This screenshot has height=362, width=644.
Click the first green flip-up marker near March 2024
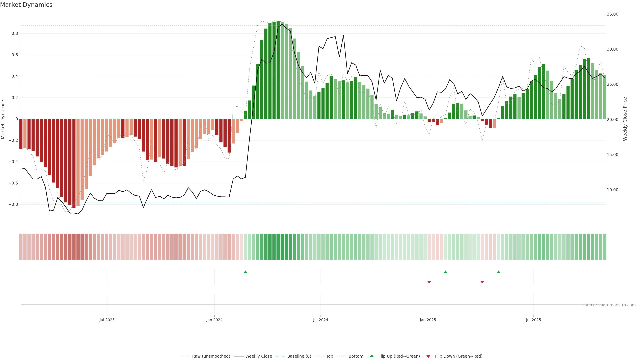245,272
